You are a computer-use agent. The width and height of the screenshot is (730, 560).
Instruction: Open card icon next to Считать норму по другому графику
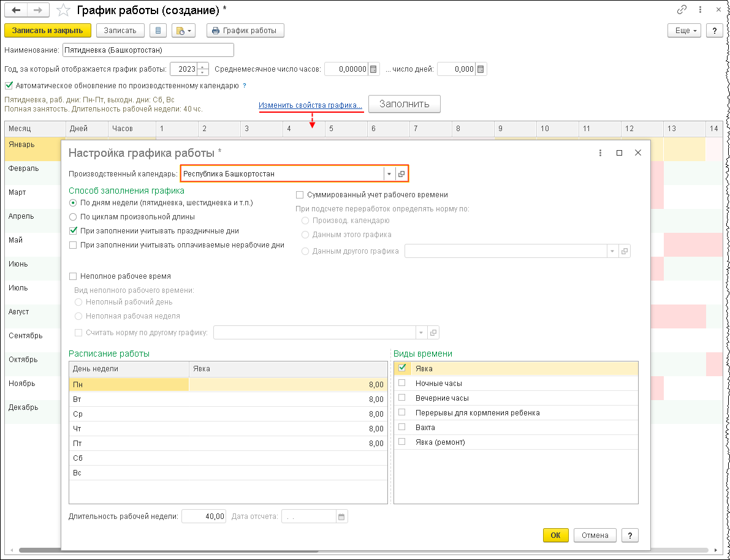433,333
